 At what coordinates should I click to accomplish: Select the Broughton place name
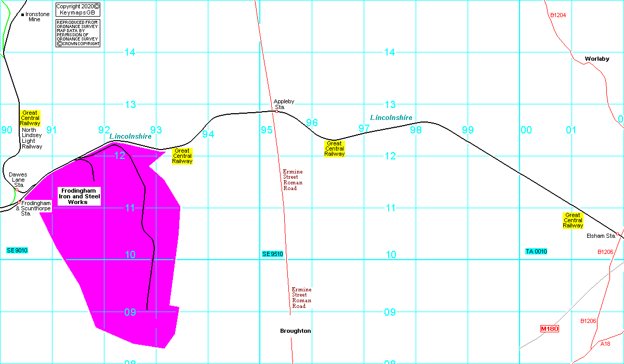click(295, 331)
